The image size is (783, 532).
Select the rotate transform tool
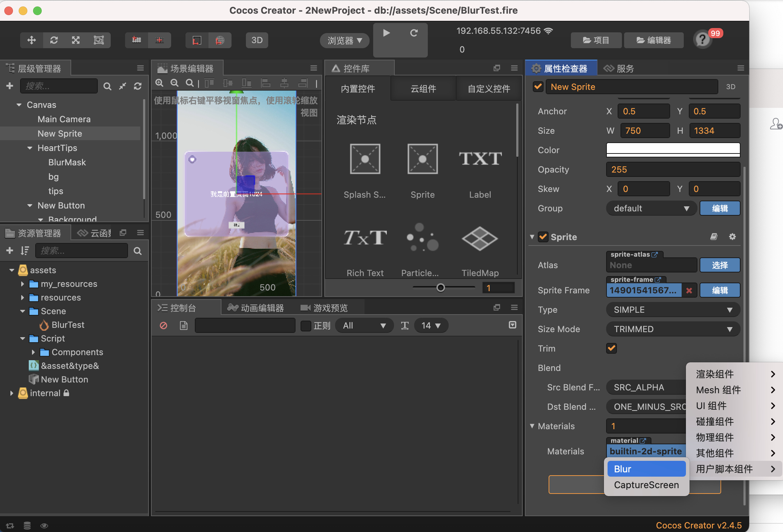click(54, 40)
